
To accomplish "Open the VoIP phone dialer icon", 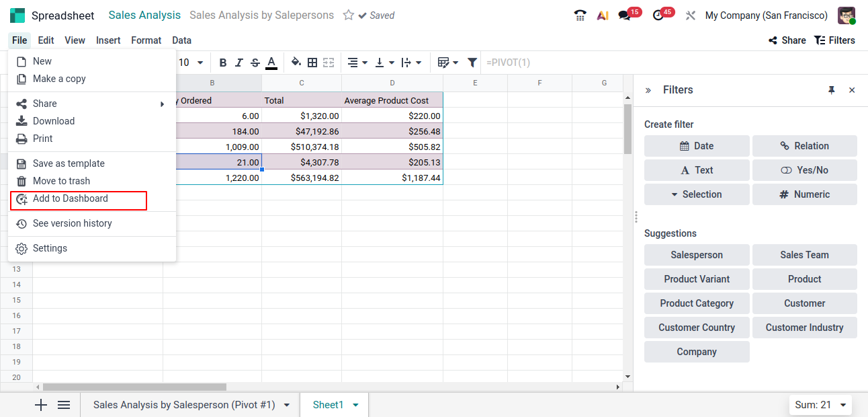I will [x=580, y=15].
